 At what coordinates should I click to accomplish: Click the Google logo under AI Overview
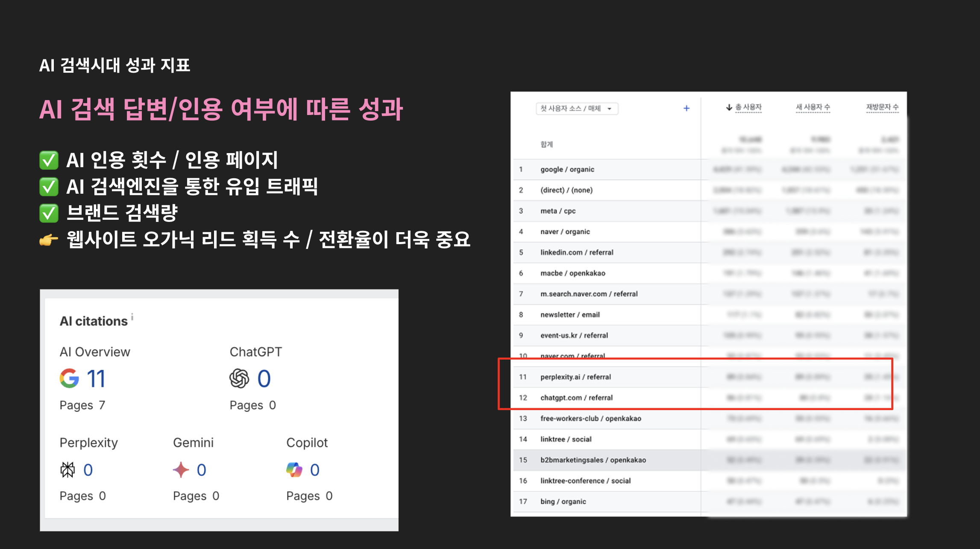pos(70,378)
